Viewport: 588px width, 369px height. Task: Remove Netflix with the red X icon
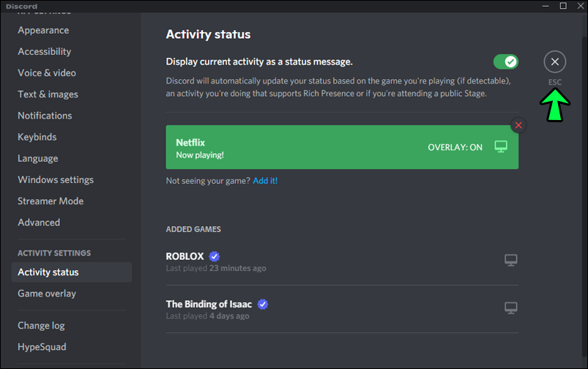click(518, 125)
